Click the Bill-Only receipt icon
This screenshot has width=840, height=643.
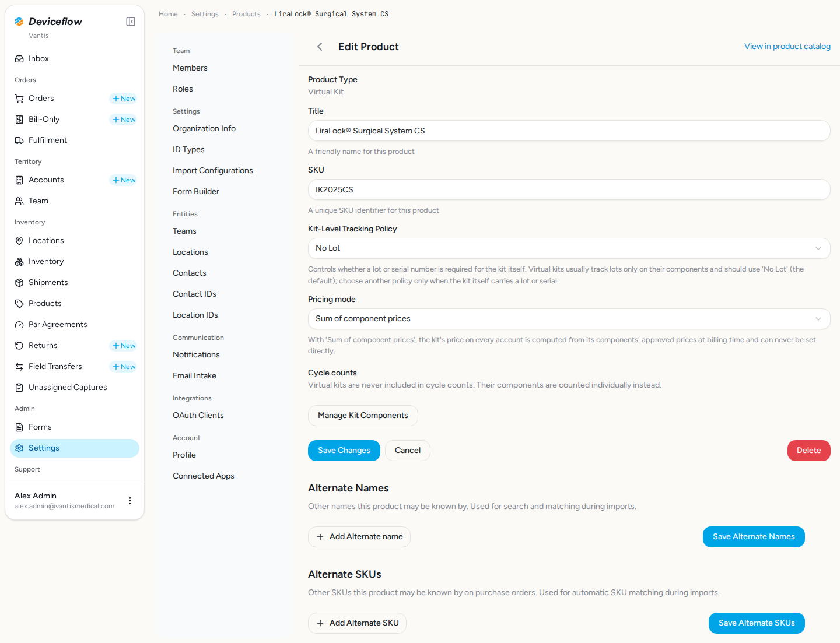click(19, 120)
